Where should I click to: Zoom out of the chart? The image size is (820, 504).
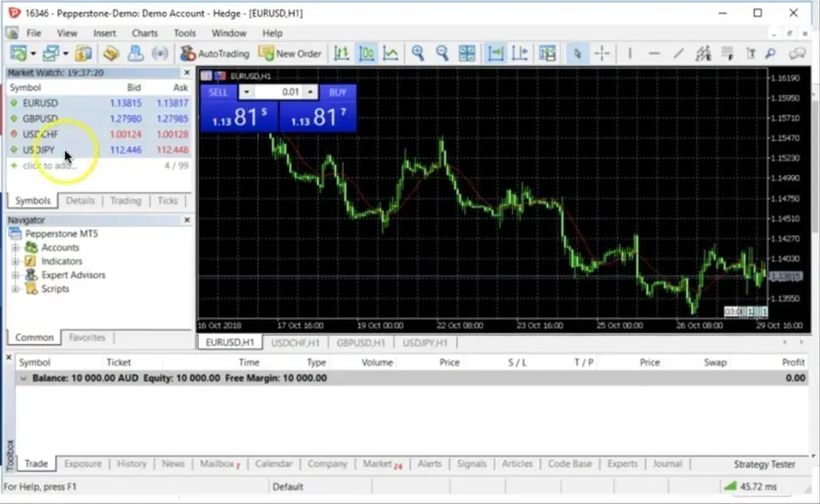pos(442,53)
